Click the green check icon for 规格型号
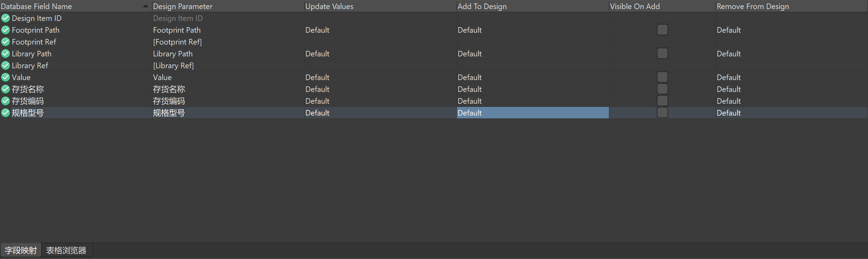This screenshot has width=868, height=259. click(6, 113)
